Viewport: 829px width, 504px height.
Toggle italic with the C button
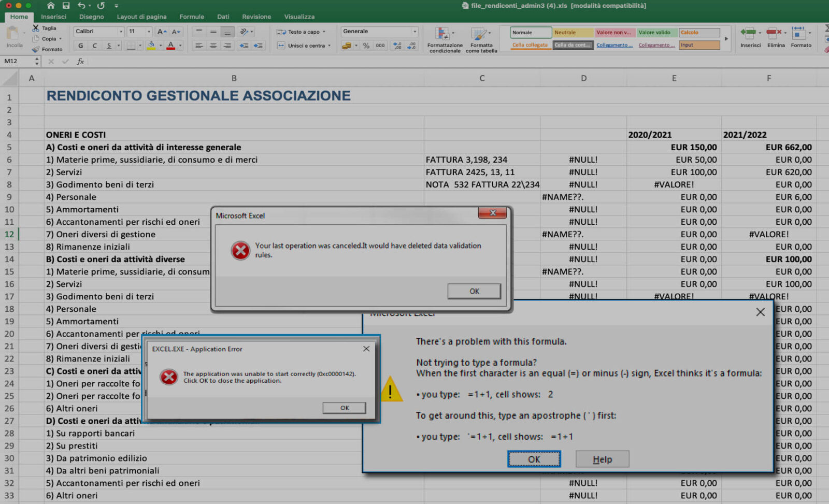tap(94, 46)
